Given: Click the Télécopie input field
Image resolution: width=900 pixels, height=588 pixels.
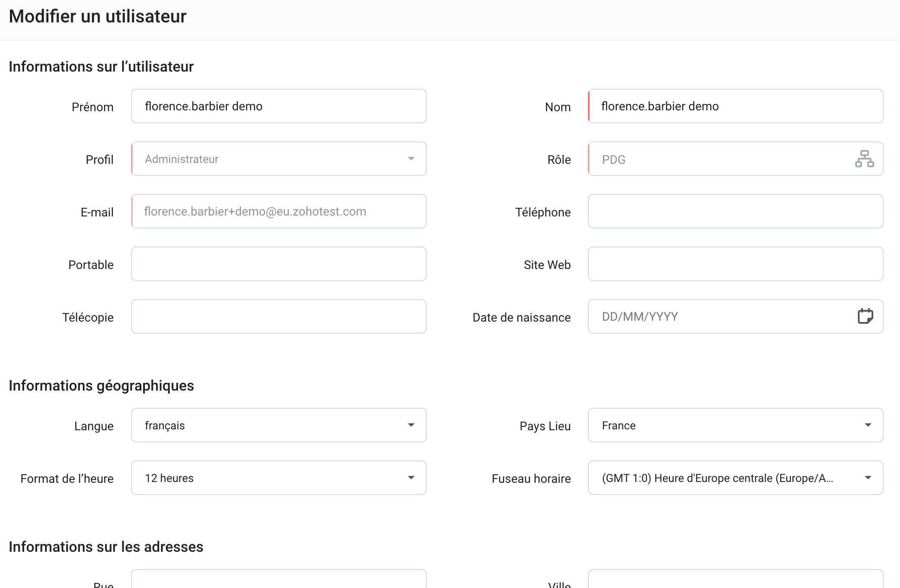Looking at the screenshot, I should click(x=278, y=316).
